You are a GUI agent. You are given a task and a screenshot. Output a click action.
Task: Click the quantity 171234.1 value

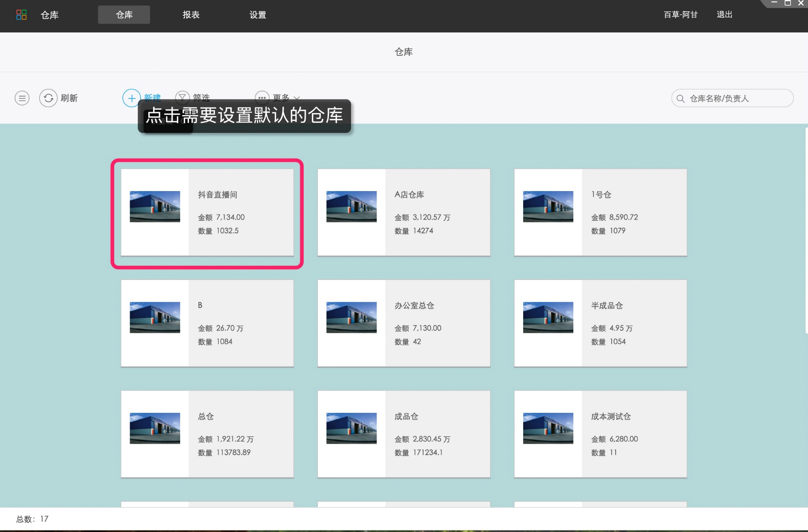point(428,452)
